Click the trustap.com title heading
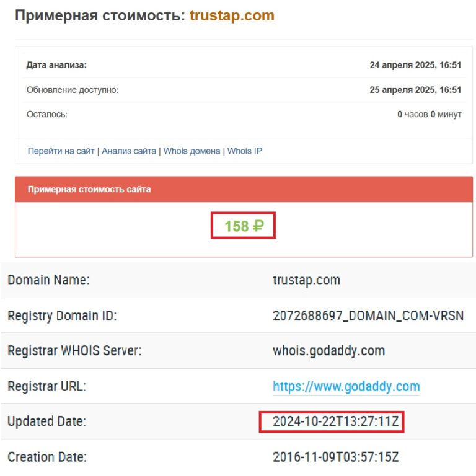This screenshot has height=476, width=476. pos(232,15)
